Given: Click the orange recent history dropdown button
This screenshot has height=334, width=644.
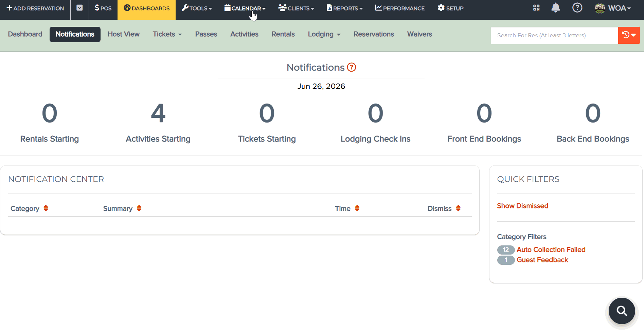Looking at the screenshot, I should (x=629, y=35).
